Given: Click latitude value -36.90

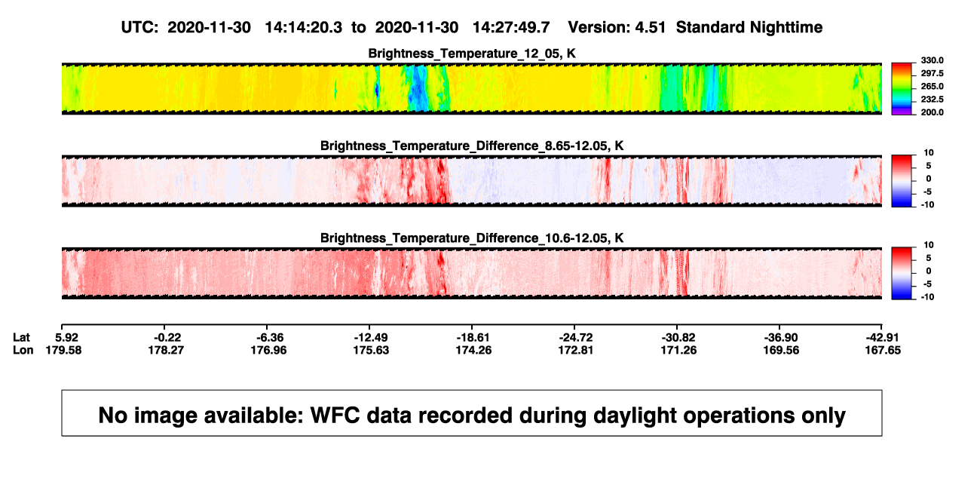Looking at the screenshot, I should coord(779,337).
